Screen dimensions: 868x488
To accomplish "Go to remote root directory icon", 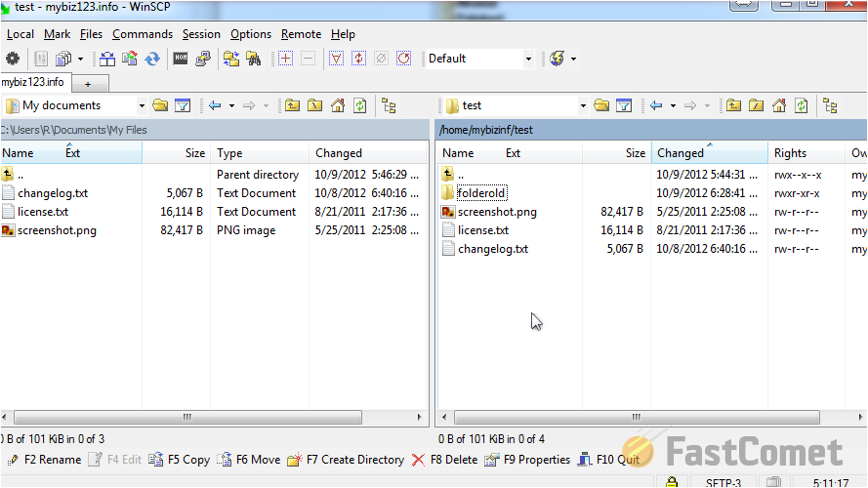I will (x=756, y=105).
